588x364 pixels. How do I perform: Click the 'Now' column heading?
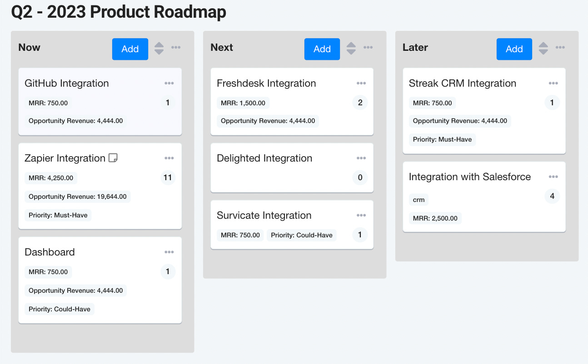[29, 47]
